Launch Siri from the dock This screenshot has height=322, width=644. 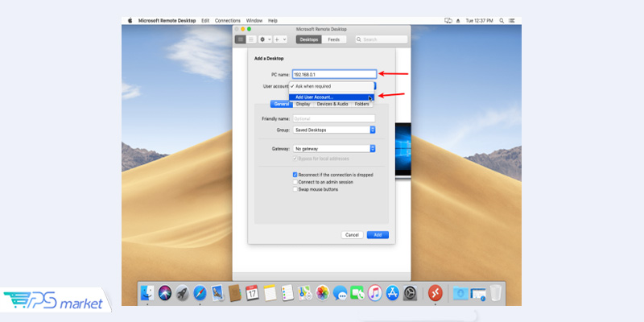point(165,293)
